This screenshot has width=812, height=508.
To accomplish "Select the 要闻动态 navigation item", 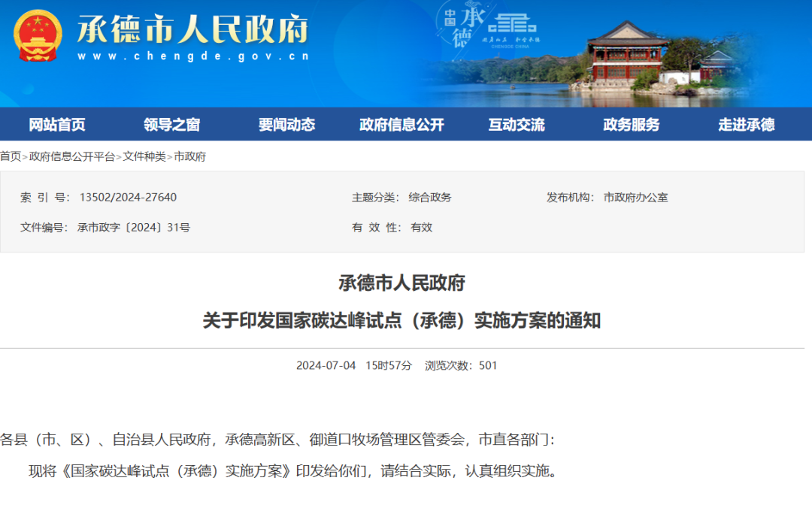I will coord(286,125).
